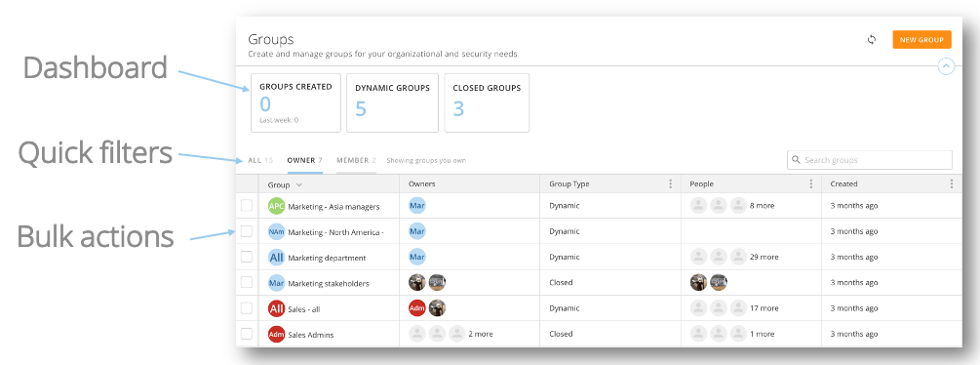Screen dimensions: 980x365
Task: Open the Marketing - Asia managers group
Action: (x=333, y=206)
